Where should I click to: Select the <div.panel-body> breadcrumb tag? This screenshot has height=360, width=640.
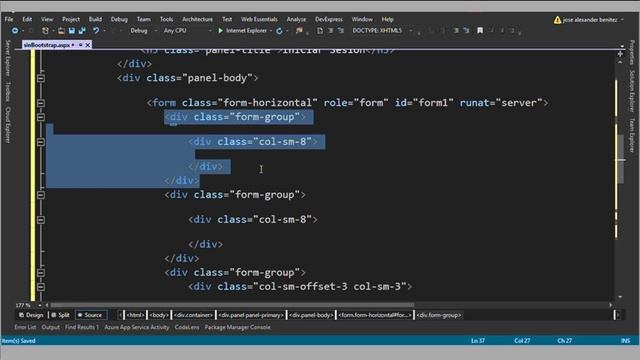(311, 315)
